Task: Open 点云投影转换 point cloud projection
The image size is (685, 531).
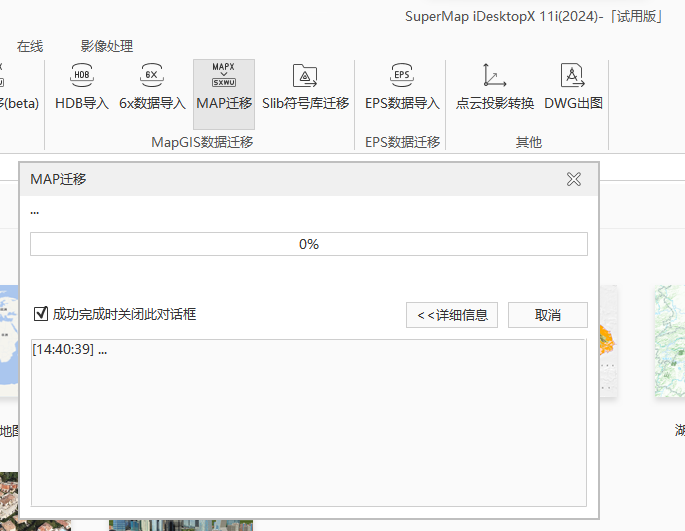Action: pyautogui.click(x=495, y=87)
